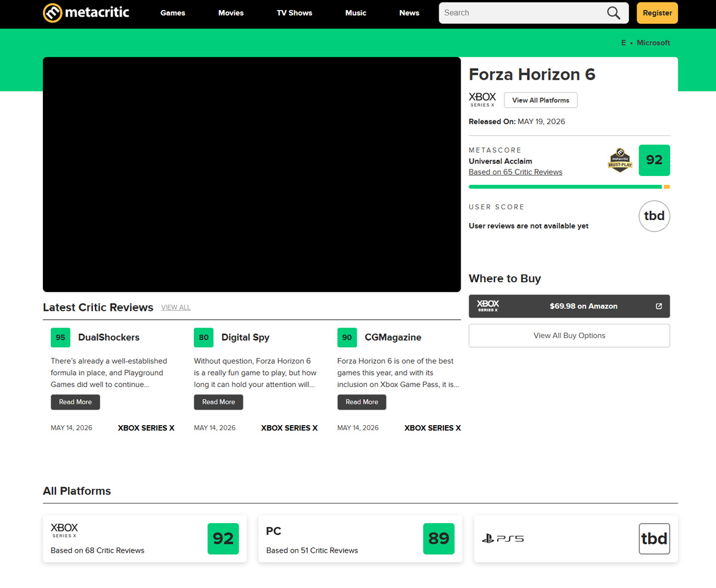The width and height of the screenshot is (716, 588).
Task: Click Digital Spy 80 score badge
Action: pyautogui.click(x=203, y=338)
